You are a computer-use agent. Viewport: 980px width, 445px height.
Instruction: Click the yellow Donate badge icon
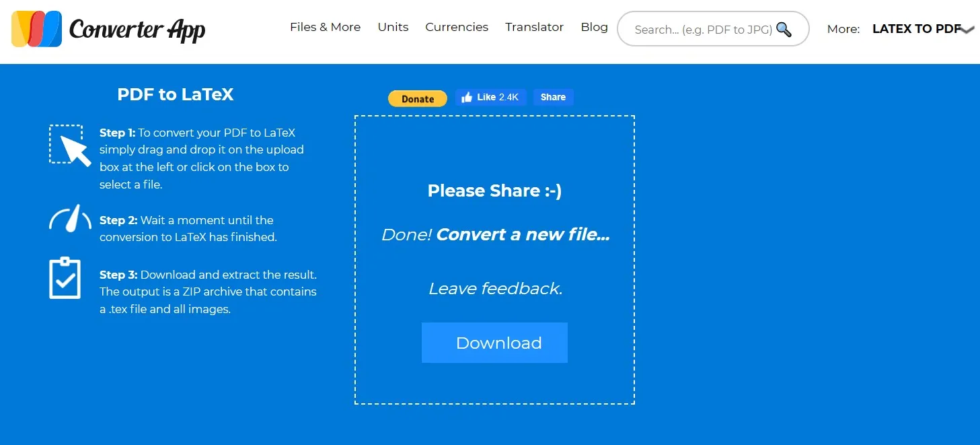[x=417, y=98]
